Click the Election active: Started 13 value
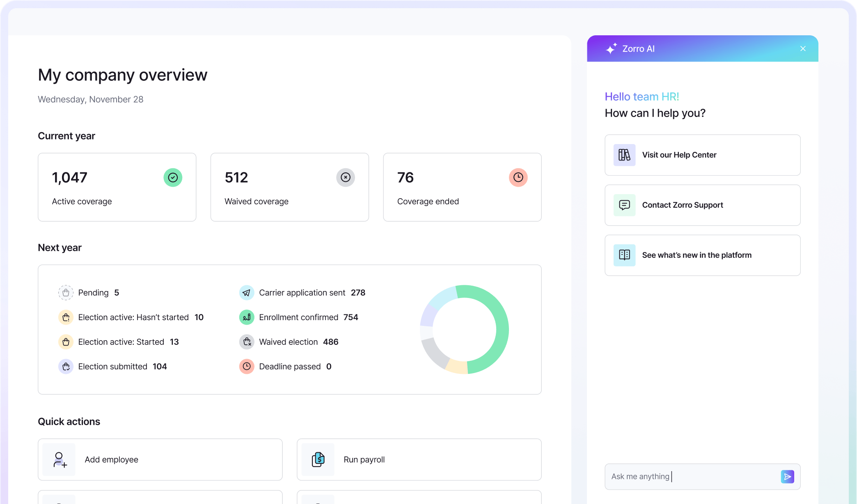 (174, 342)
